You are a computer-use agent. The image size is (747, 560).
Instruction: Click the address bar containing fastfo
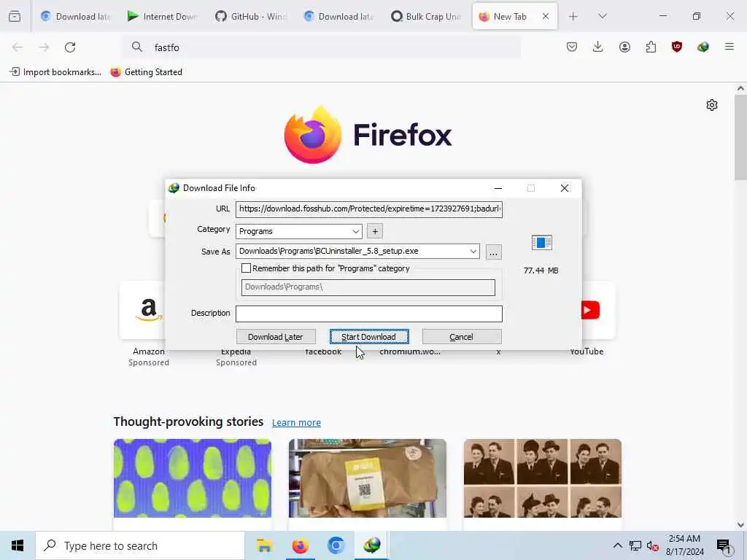tap(322, 47)
